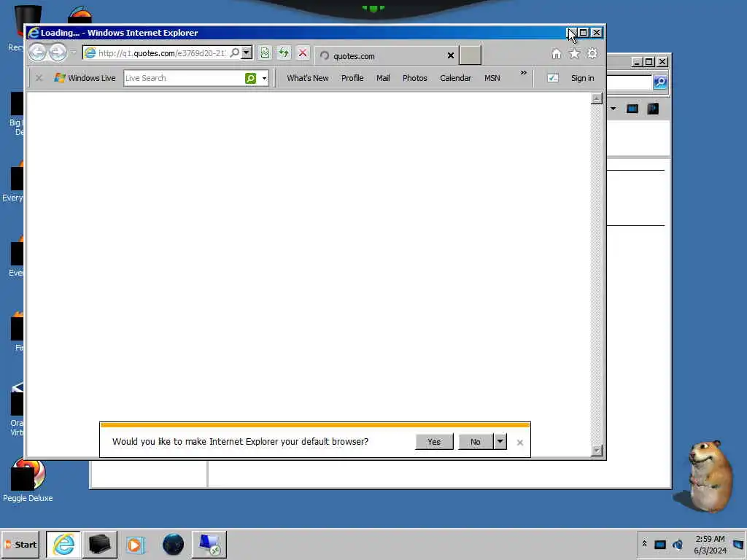
Task: Open the address bar autocomplete dropdown
Action: coord(247,52)
